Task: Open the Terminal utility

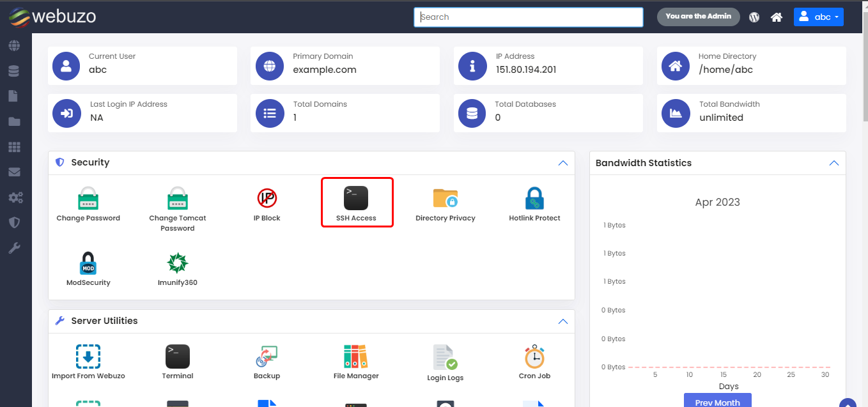Action: coord(177,361)
